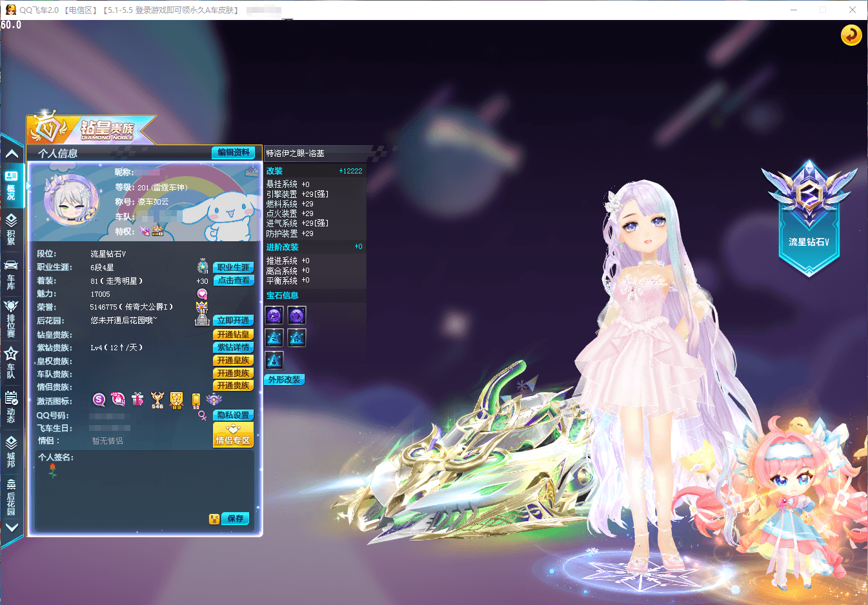868x605 pixels.
Task: Click the 开通钻皇 button
Action: 234,334
